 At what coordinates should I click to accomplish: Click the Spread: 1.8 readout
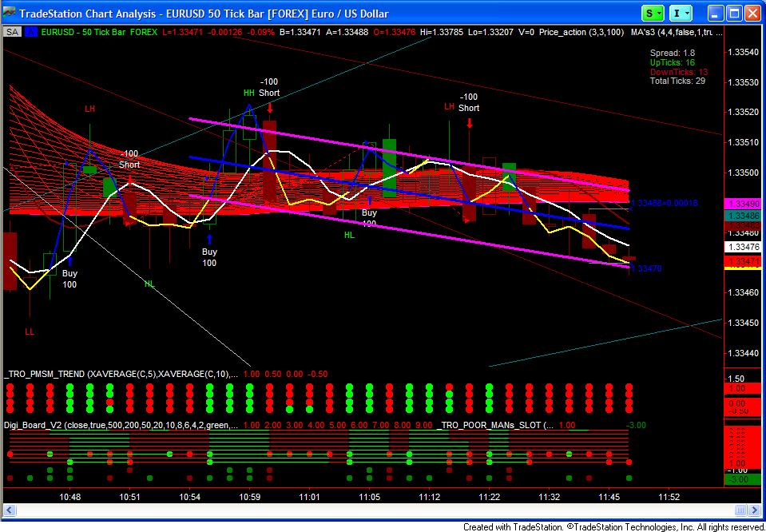[x=673, y=53]
